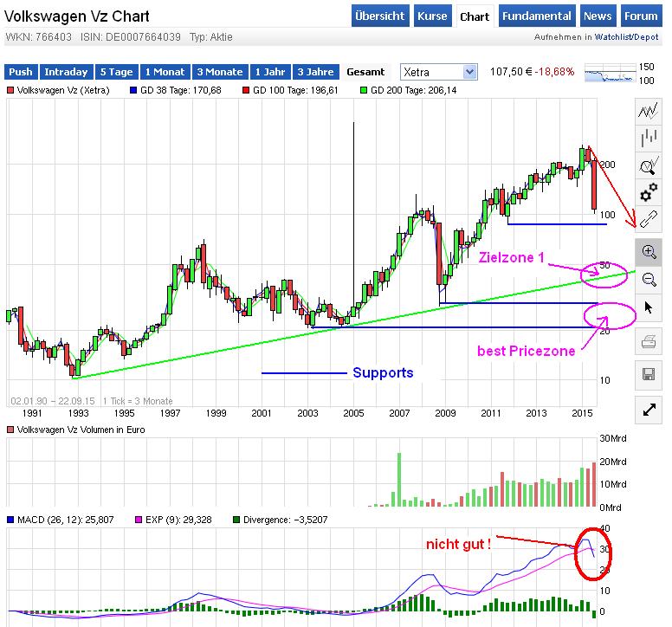Viewport: 672px width, 627px height.
Task: Select the line chart style icon
Action: [649, 112]
